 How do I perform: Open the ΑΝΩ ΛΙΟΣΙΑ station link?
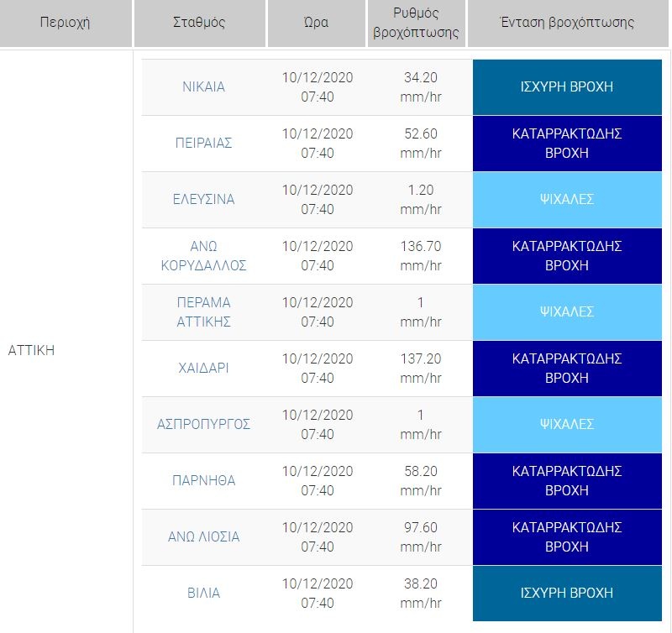[x=203, y=536]
